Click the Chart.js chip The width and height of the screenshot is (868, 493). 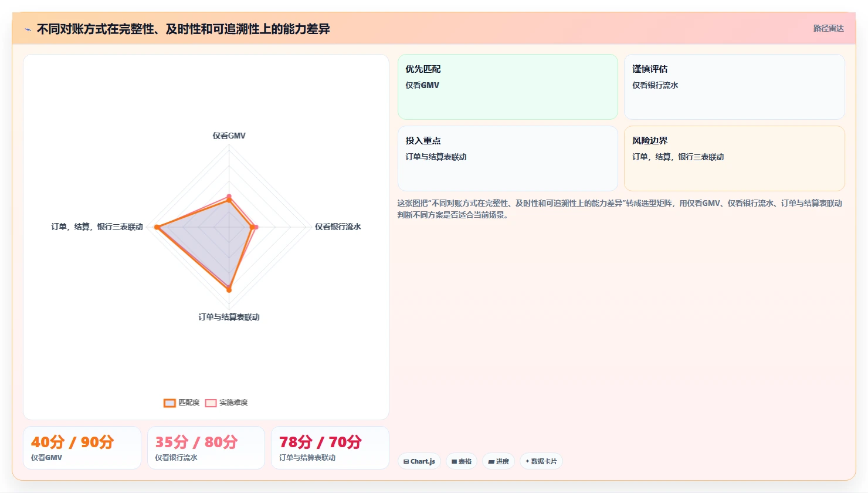(x=419, y=461)
